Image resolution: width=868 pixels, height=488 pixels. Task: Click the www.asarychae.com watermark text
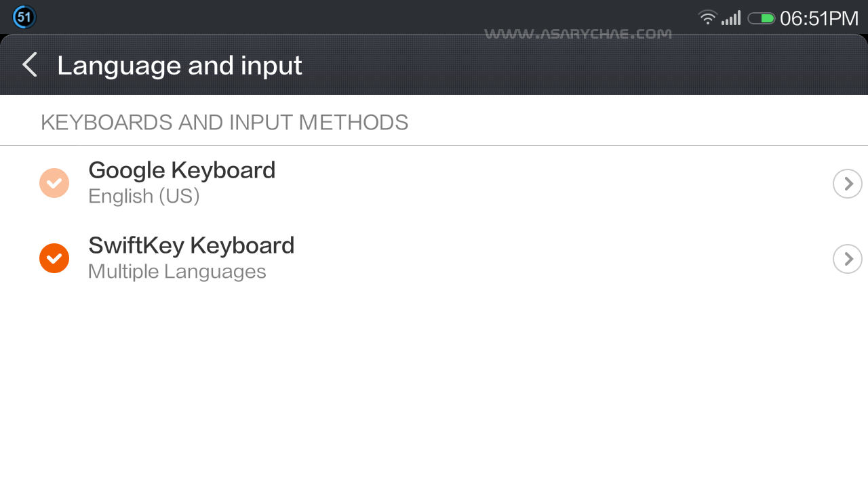click(578, 34)
